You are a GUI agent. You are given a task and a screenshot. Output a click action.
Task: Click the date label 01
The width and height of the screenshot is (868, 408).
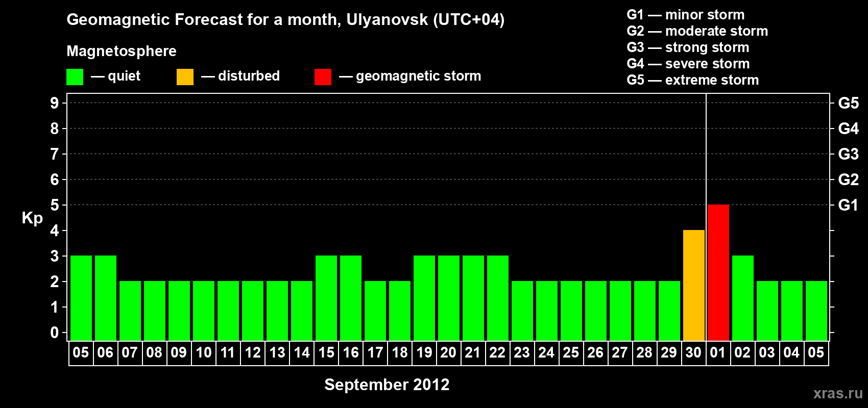(x=718, y=352)
